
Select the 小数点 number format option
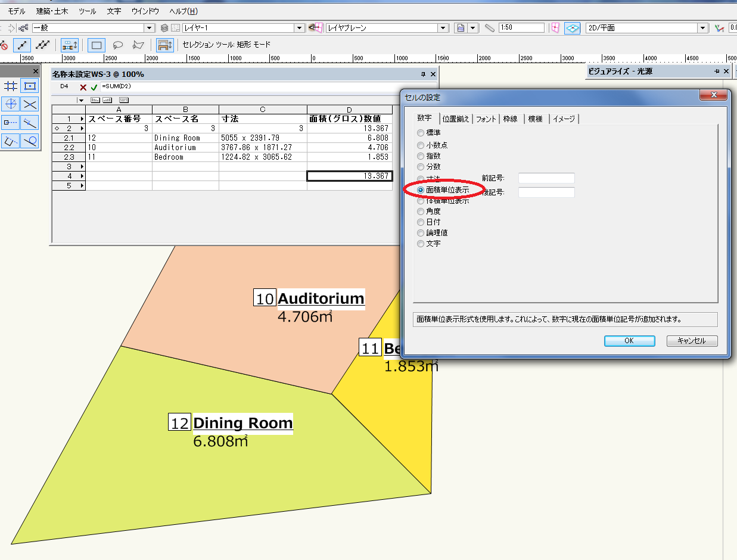click(421, 145)
